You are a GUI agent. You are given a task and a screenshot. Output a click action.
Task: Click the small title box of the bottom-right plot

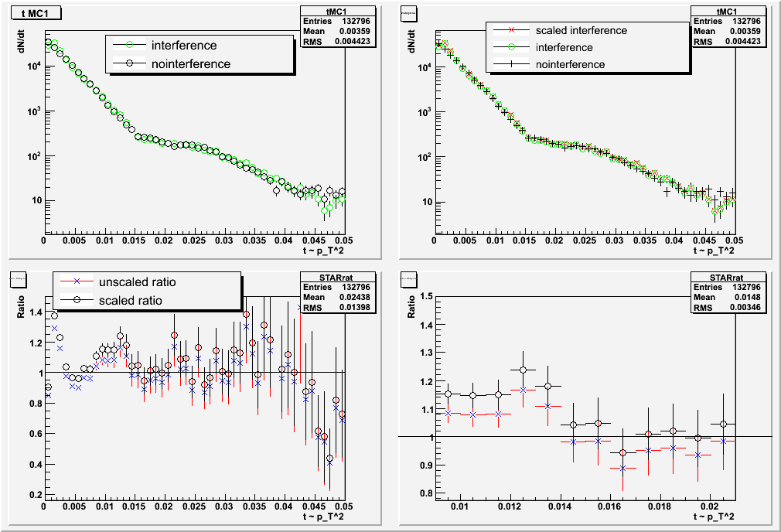coord(409,276)
